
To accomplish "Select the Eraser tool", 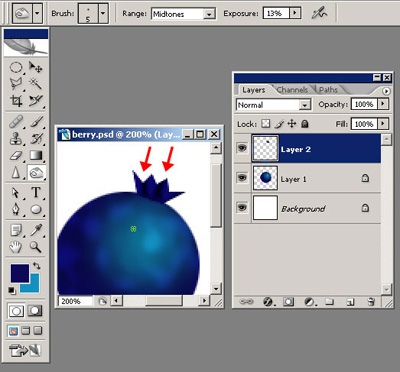I will coord(16,155).
